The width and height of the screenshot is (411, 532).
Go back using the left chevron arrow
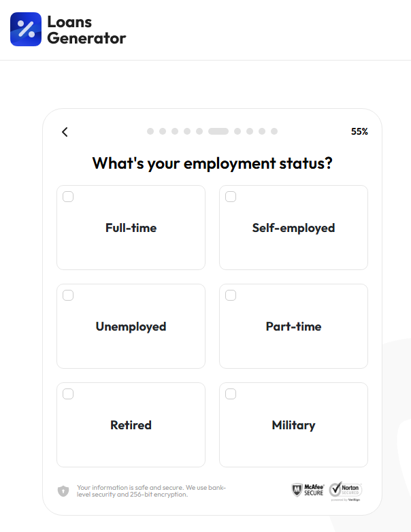tap(65, 132)
